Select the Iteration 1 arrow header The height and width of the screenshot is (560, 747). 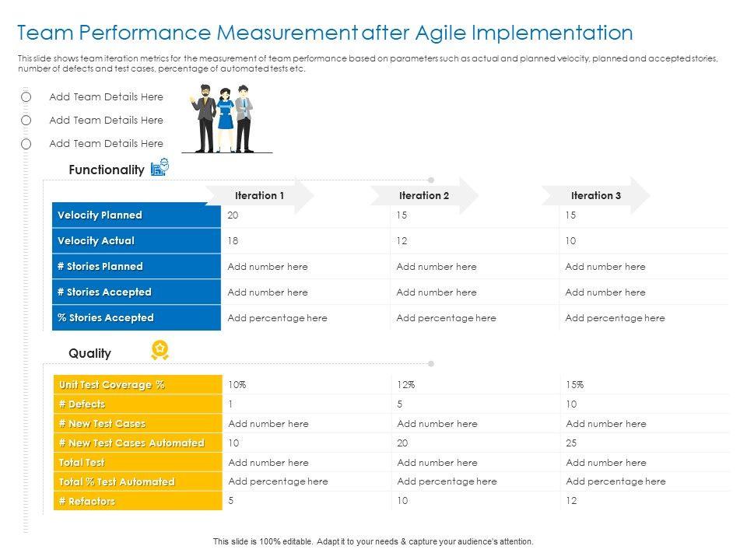click(261, 195)
